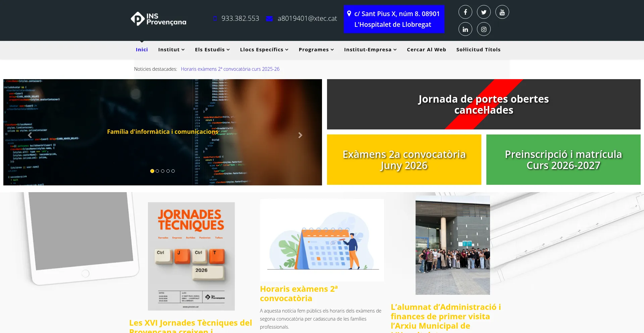
Task: Select the fourth slider dot
Action: (x=168, y=171)
